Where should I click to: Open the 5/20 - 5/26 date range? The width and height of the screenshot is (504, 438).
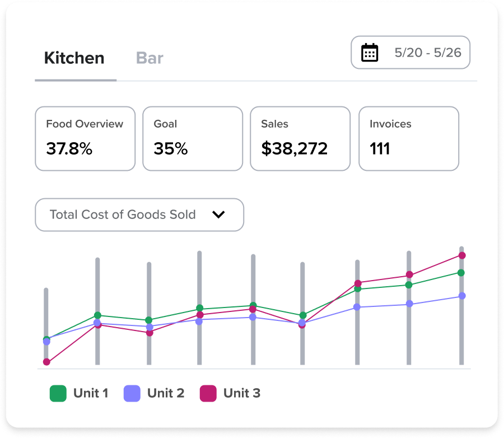427,53
